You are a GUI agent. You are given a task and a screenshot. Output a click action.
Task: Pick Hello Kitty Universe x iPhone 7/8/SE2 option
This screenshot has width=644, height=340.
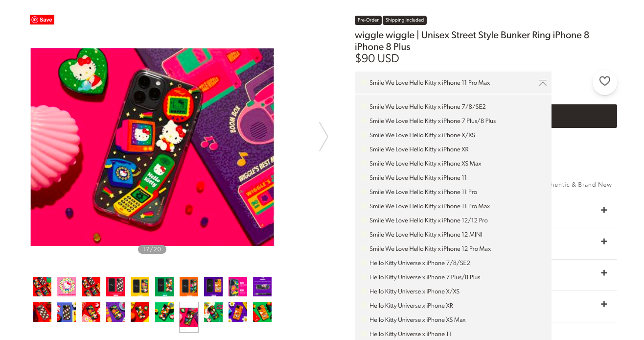(453, 263)
